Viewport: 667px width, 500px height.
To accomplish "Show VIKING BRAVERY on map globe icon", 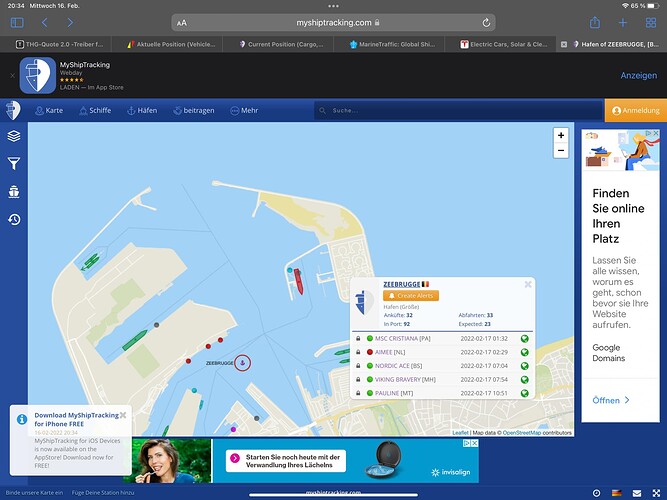I will point(525,380).
